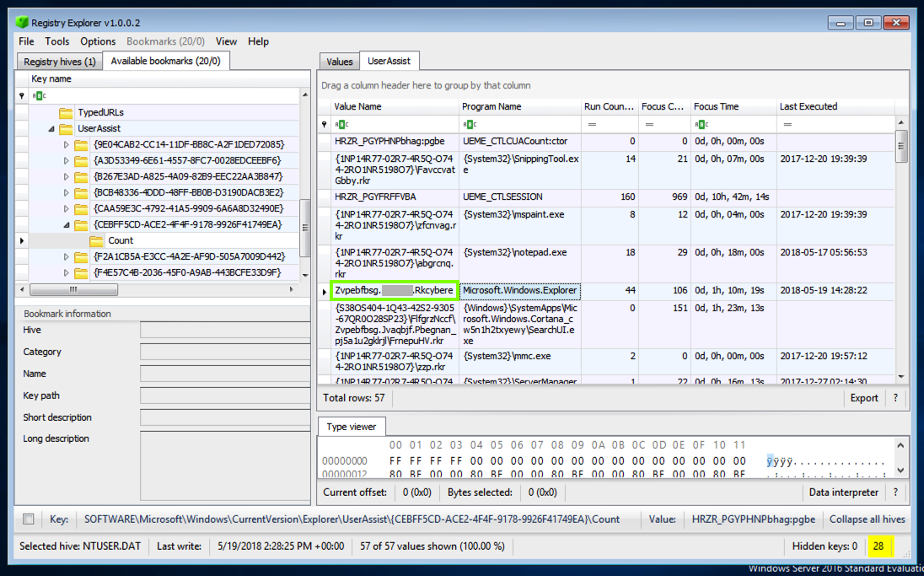Switch to the Values tab

coord(339,62)
